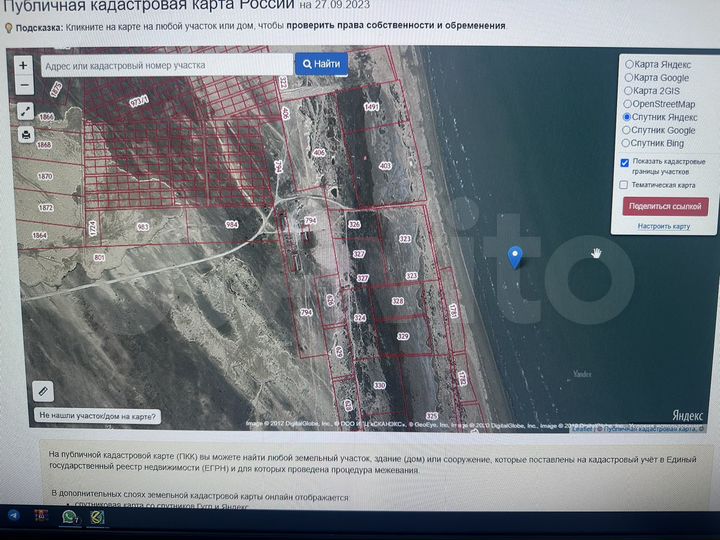This screenshot has height=540, width=720.
Task: Open the yellow-green K app in taskbar
Action: pos(97,518)
